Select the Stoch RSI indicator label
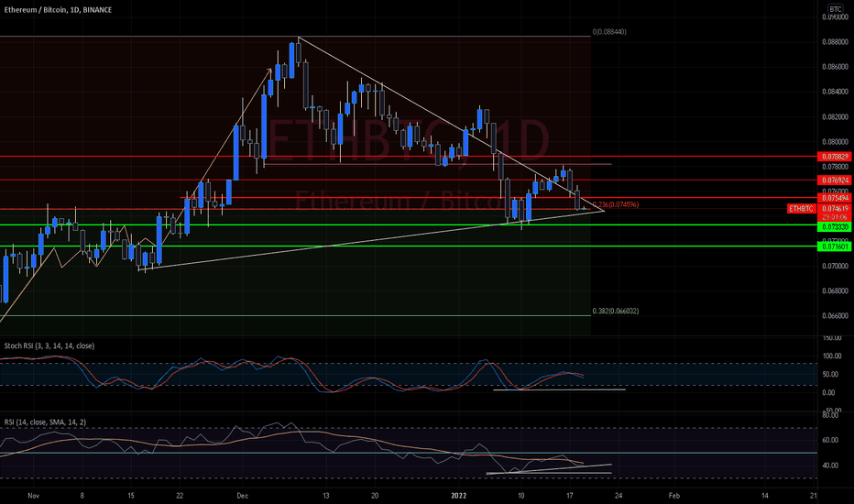This screenshot has height=504, width=854. (49, 346)
